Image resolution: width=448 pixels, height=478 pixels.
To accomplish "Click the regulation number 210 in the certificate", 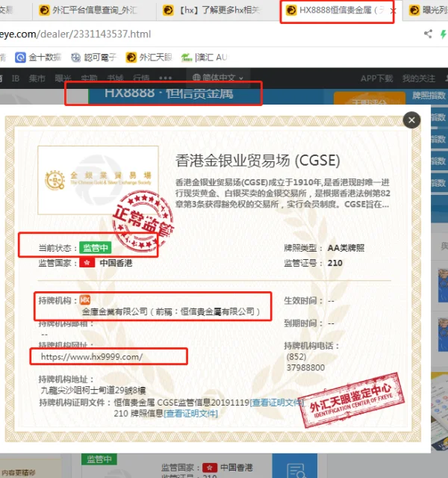I will pos(335,263).
